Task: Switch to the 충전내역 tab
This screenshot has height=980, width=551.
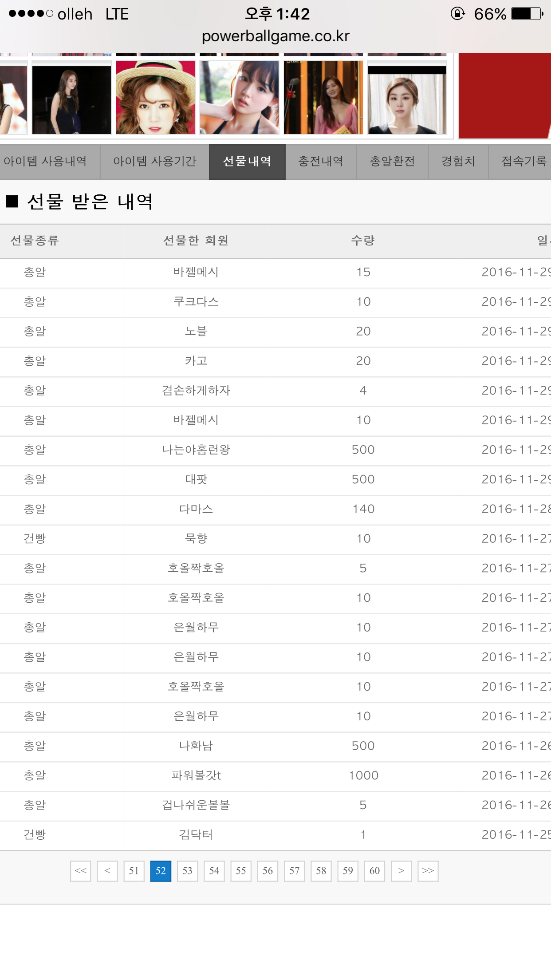Action: click(x=321, y=162)
